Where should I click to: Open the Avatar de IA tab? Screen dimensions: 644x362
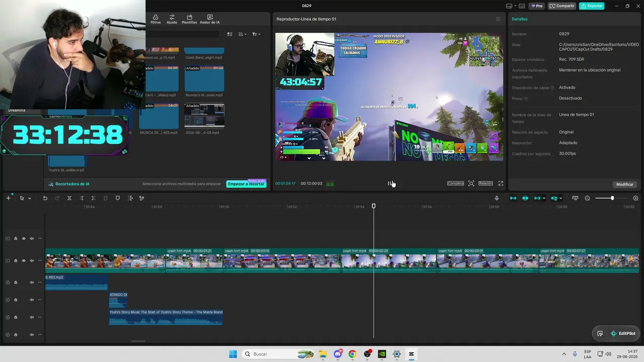[210, 20]
